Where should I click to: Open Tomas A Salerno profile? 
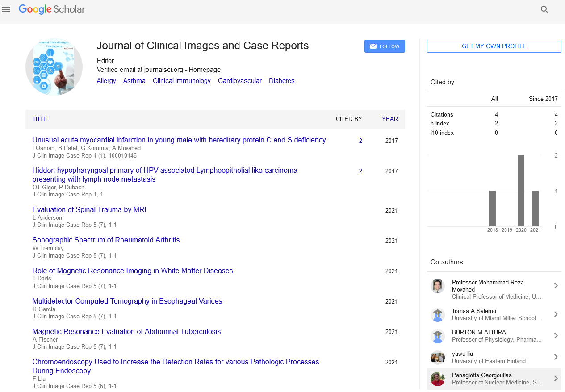pos(474,311)
